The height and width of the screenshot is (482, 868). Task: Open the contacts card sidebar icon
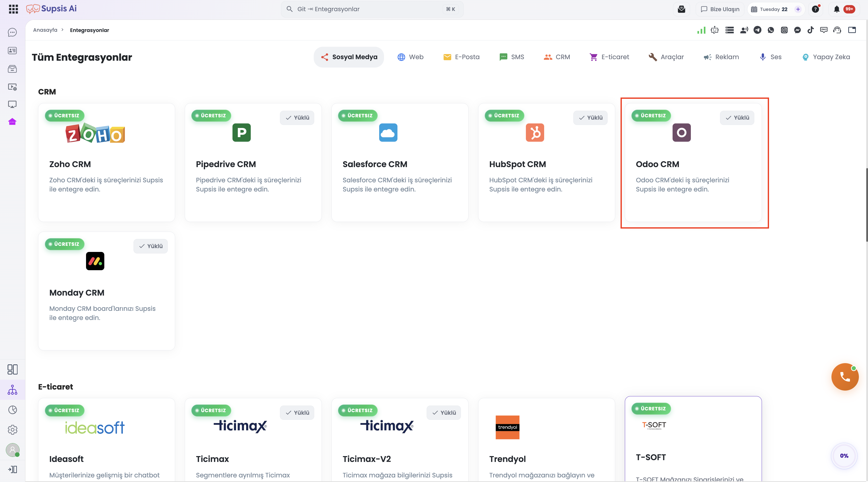point(12,51)
